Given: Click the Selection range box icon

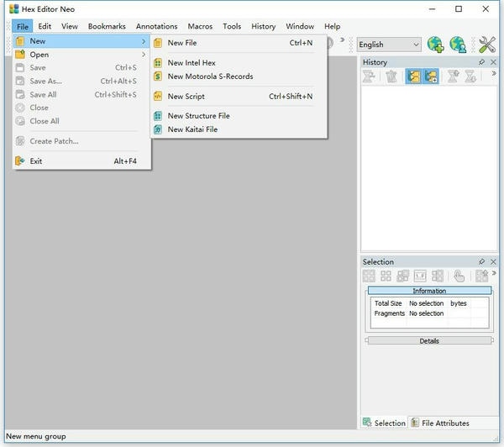Looking at the screenshot, I should coord(420,276).
